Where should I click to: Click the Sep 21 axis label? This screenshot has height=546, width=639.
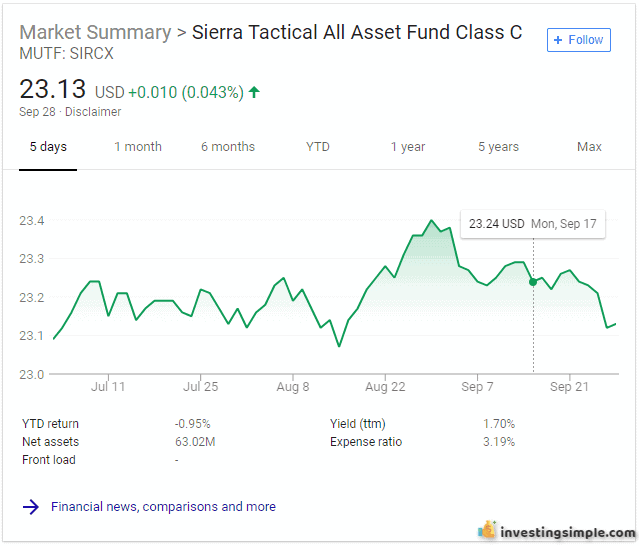click(x=569, y=386)
